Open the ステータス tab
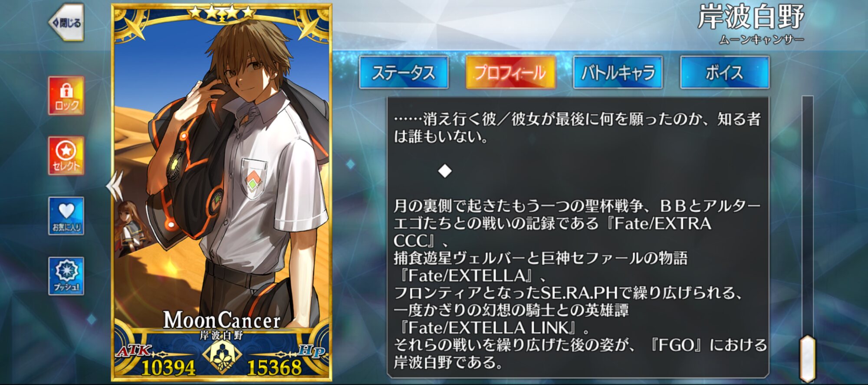The width and height of the screenshot is (868, 385). (x=404, y=72)
